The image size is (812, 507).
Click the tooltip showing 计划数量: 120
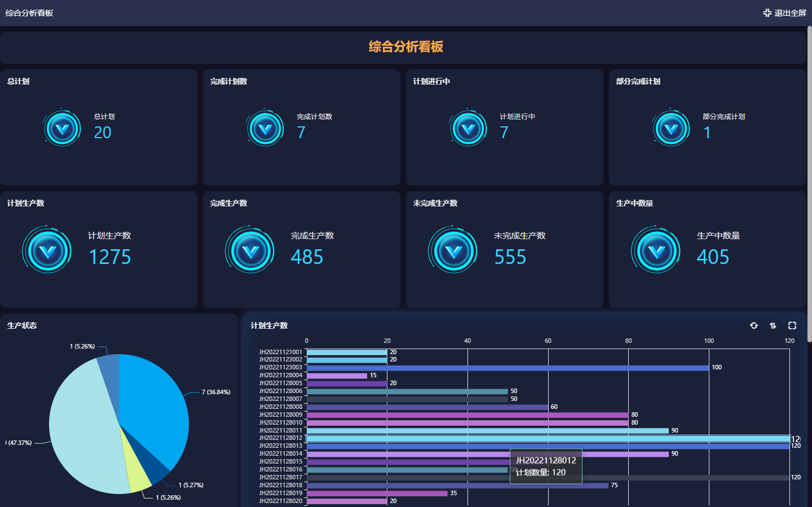point(545,466)
